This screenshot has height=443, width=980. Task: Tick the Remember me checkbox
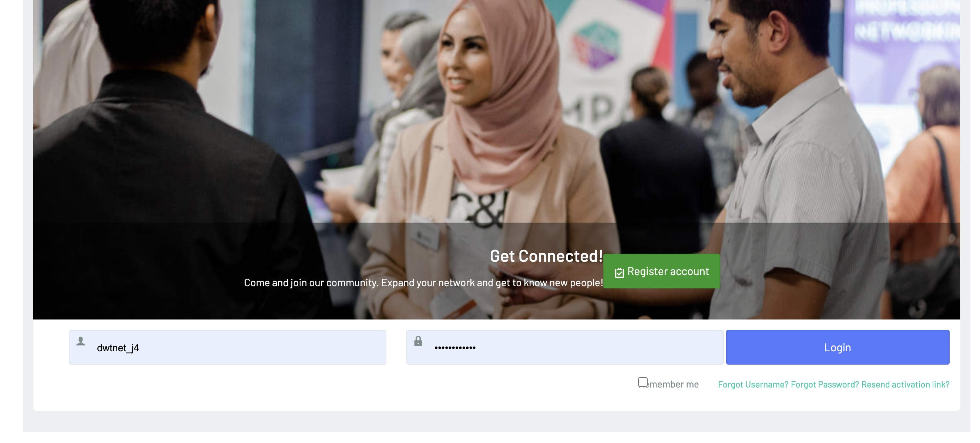click(x=643, y=382)
